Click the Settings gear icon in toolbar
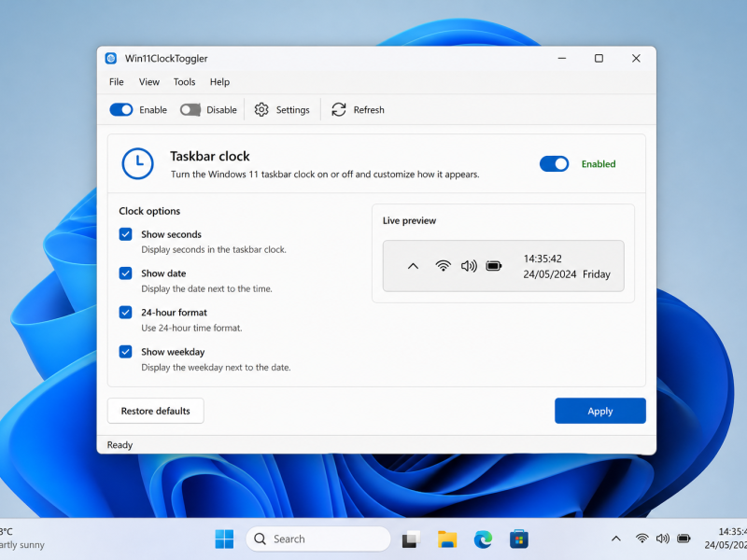747x560 pixels. coord(261,110)
